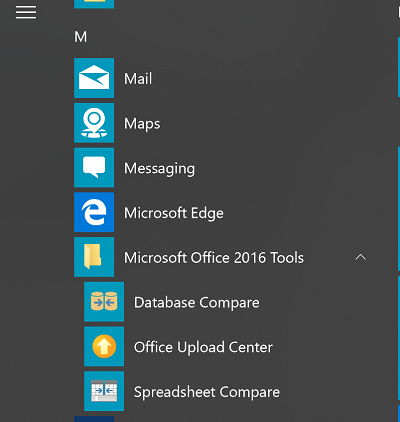Image resolution: width=400 pixels, height=422 pixels.
Task: Launch Spreadsheet Compare from its label
Action: tap(207, 392)
